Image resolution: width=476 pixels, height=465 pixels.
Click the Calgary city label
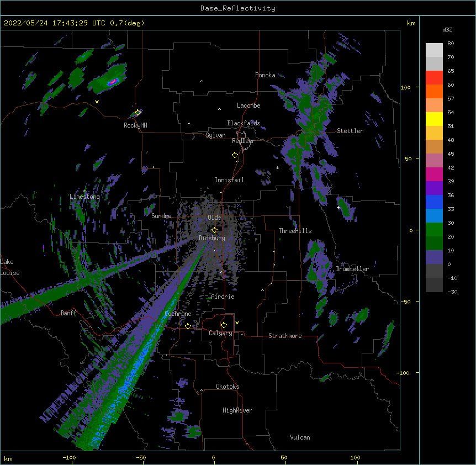pyautogui.click(x=221, y=333)
